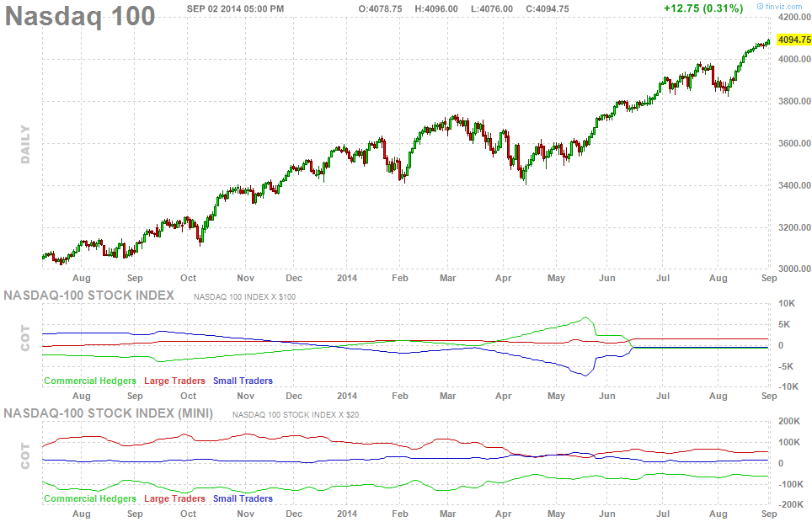Click the Oct label under the price chart
This screenshot has height=522, width=812.
pos(188,278)
